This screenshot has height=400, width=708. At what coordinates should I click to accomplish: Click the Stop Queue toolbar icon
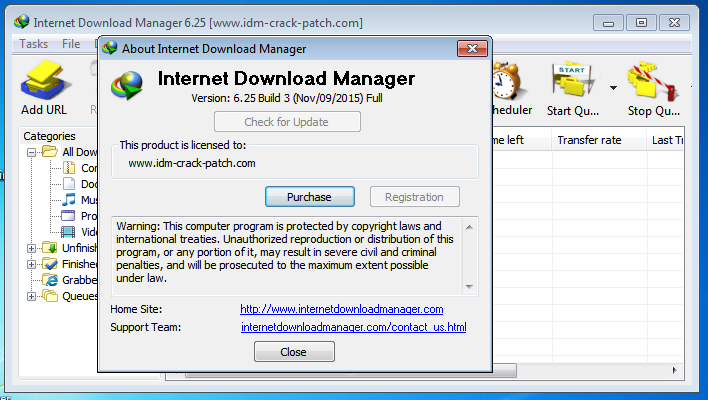pos(653,81)
